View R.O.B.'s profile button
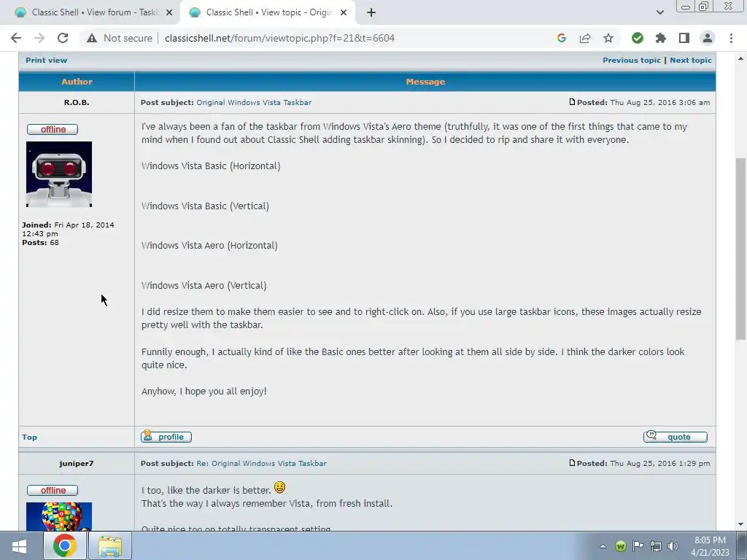 tap(166, 437)
